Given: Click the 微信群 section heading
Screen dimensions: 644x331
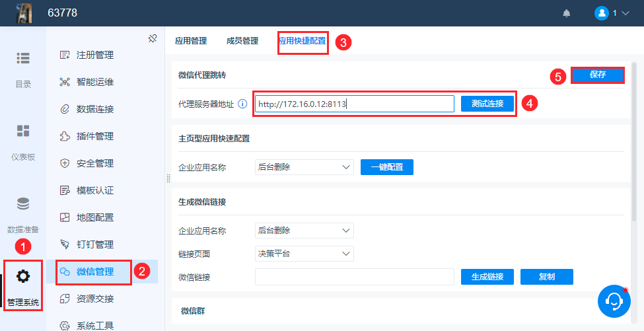Looking at the screenshot, I should coord(193,311).
